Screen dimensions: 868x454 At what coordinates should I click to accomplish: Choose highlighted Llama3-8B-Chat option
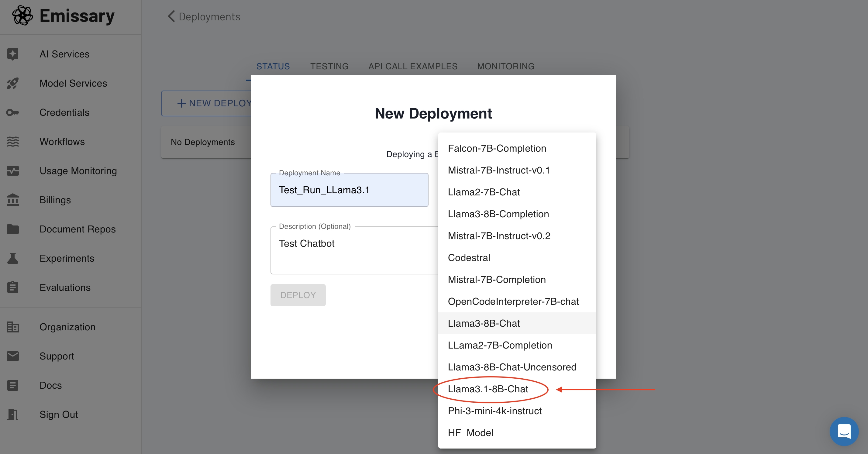point(517,323)
